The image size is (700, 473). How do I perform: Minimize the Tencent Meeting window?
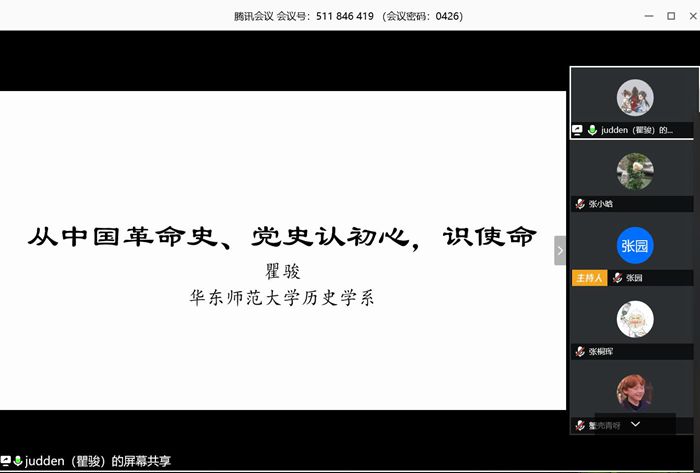[x=649, y=16]
